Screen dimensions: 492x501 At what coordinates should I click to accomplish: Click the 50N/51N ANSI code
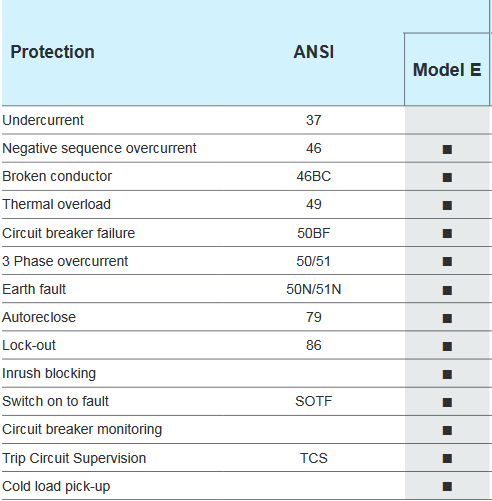[x=313, y=289]
